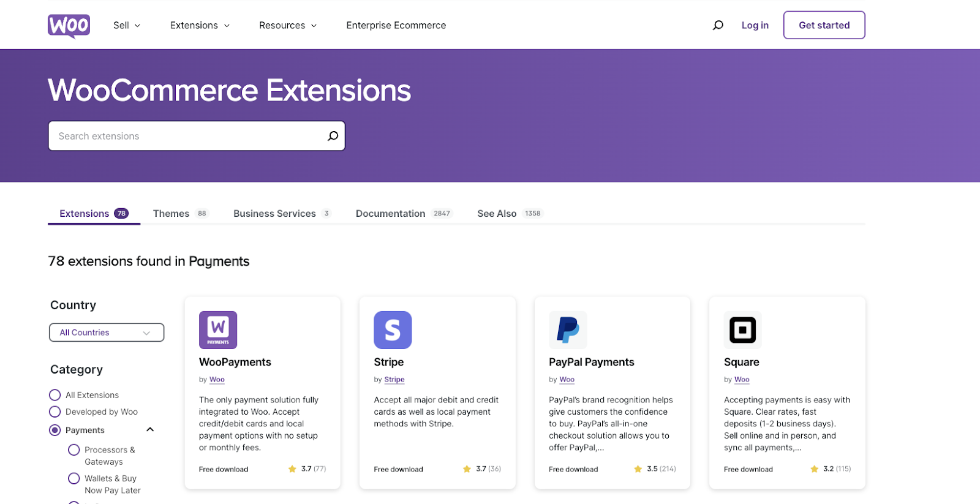
Task: Select the Processors & Gateways radio
Action: click(74, 449)
